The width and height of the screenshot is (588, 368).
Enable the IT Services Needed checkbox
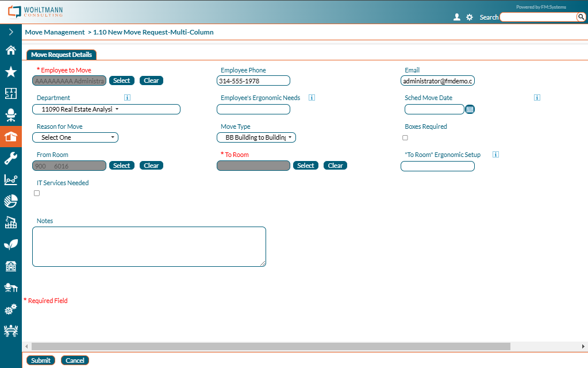[x=37, y=194]
